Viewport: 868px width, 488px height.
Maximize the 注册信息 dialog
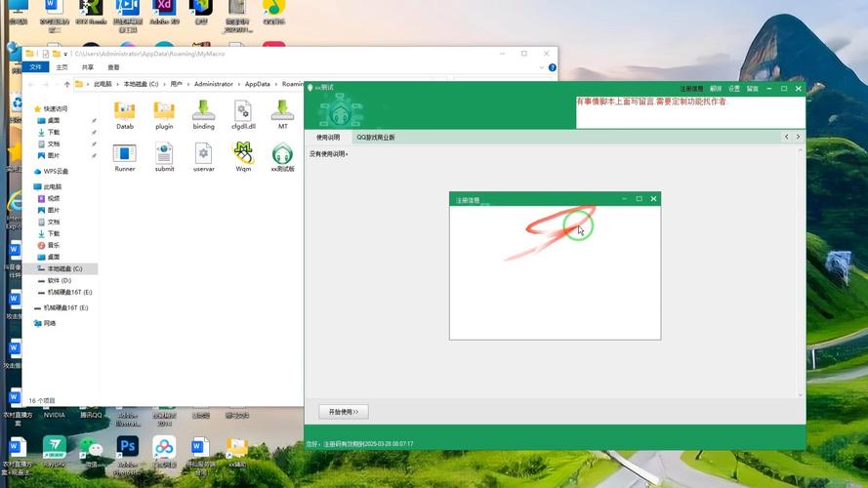point(639,199)
